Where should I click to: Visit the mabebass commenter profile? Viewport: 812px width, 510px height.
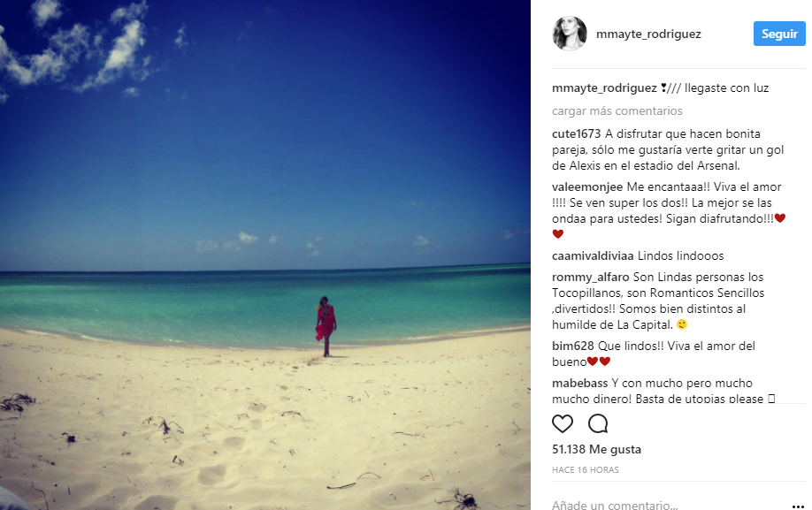(x=579, y=384)
